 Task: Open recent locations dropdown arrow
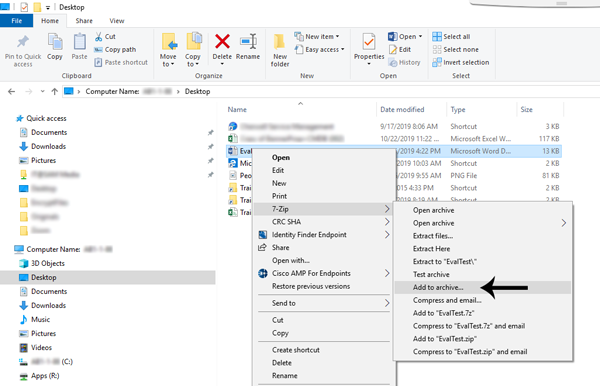(42, 91)
